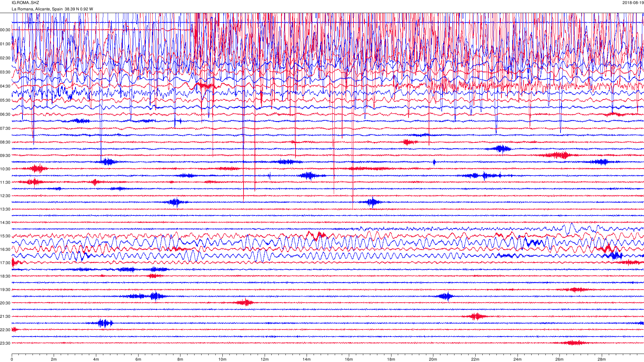Select the 03:30 time label

click(x=5, y=72)
